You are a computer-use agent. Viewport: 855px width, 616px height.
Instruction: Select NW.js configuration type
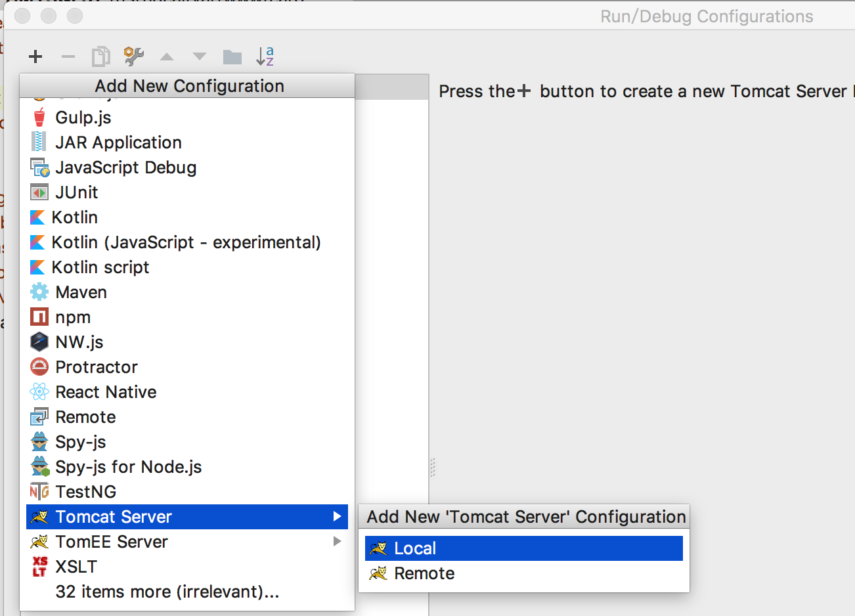[187, 342]
